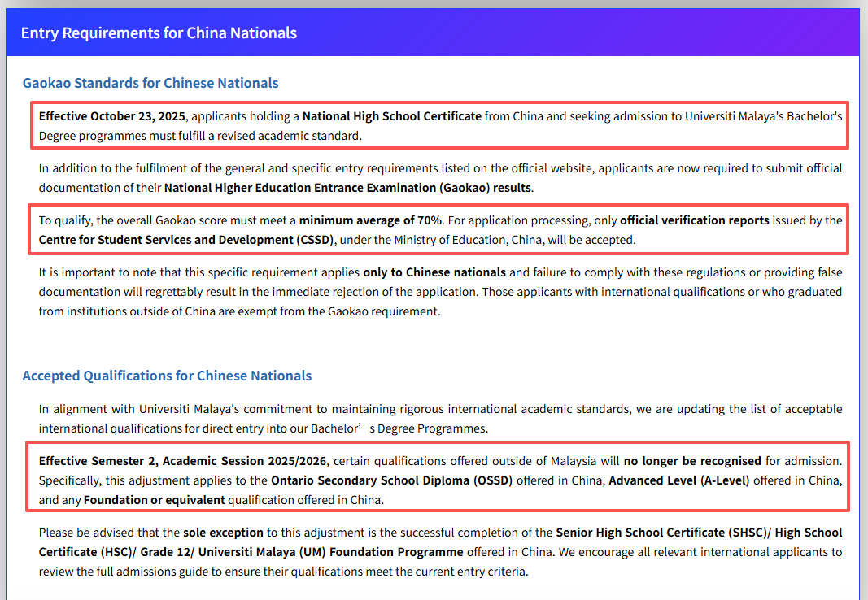
Task: Click the paragraph beginning 'In alignment with Universiti Malaya's'
Action: [439, 418]
